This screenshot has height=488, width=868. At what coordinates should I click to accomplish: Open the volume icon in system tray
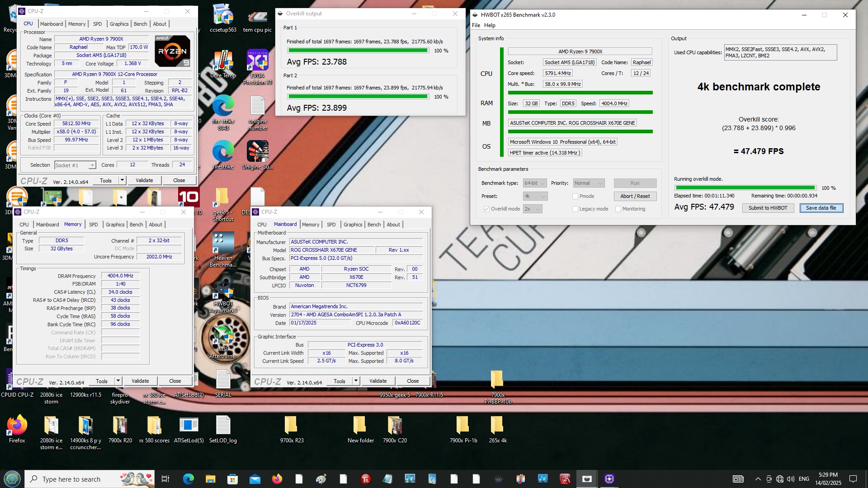(x=790, y=479)
